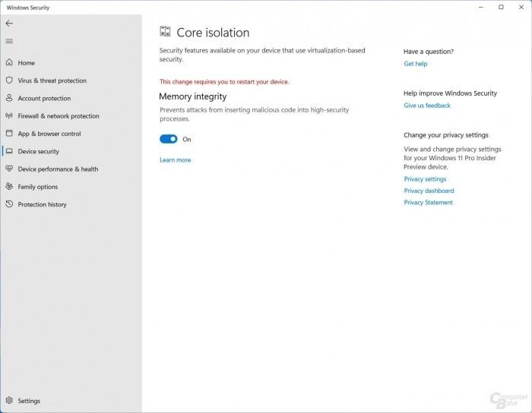Open the Privacy dashboard link
The width and height of the screenshot is (532, 413).
coord(429,191)
